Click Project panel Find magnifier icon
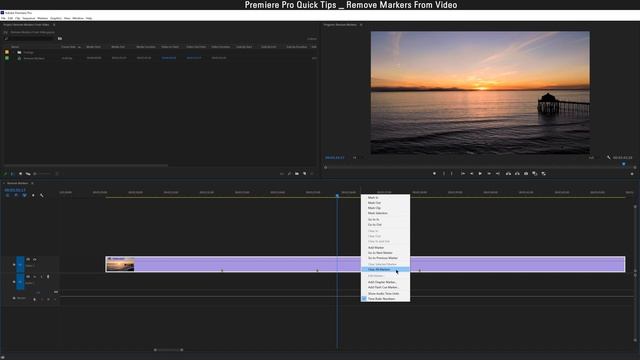The width and height of the screenshot is (640, 360). pyautogui.click(x=289, y=174)
